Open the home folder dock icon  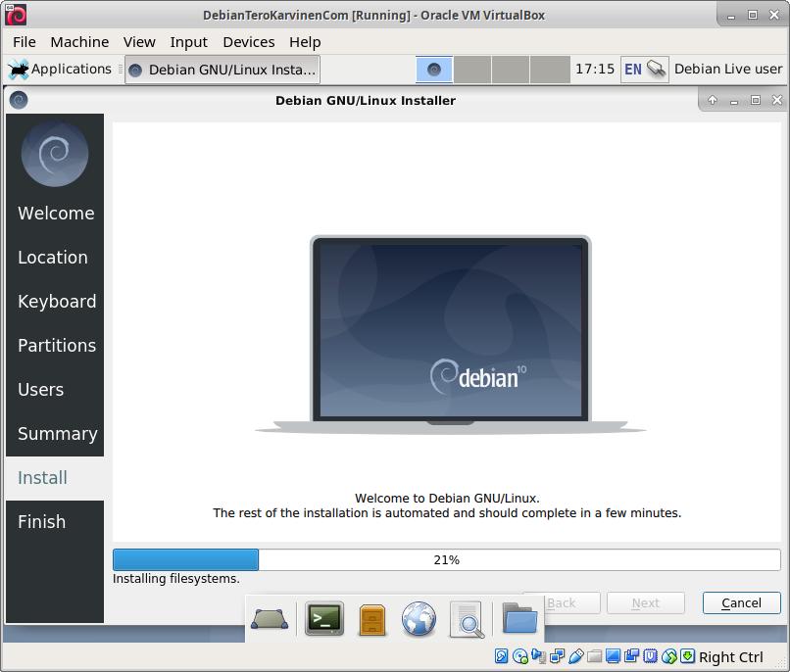coord(519,618)
